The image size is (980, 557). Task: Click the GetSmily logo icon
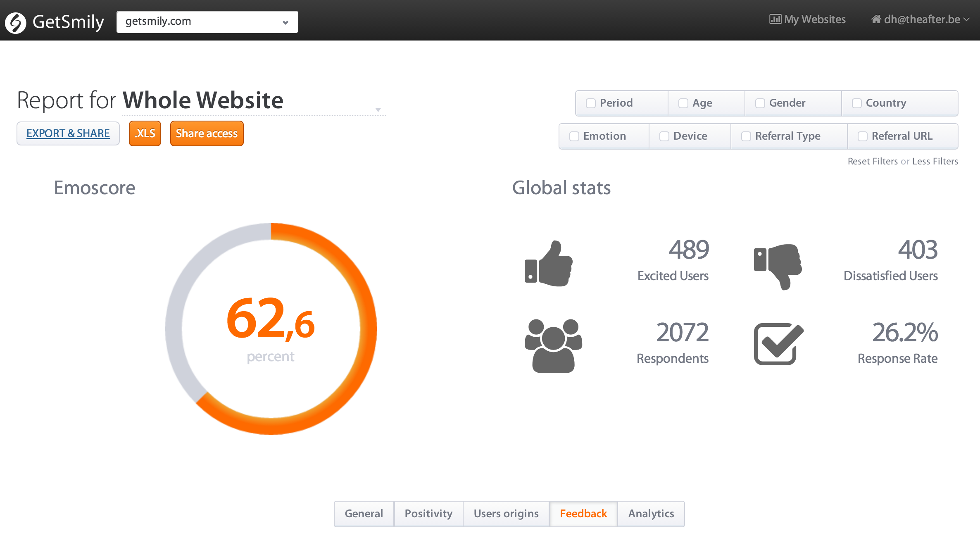pos(16,22)
